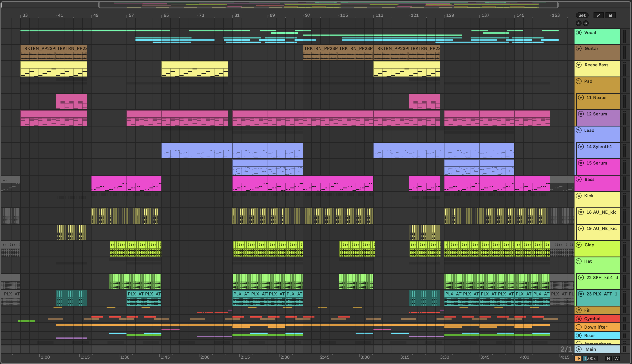The height and width of the screenshot is (364, 632).
Task: Unfold the Riser group track
Action: 578,335
